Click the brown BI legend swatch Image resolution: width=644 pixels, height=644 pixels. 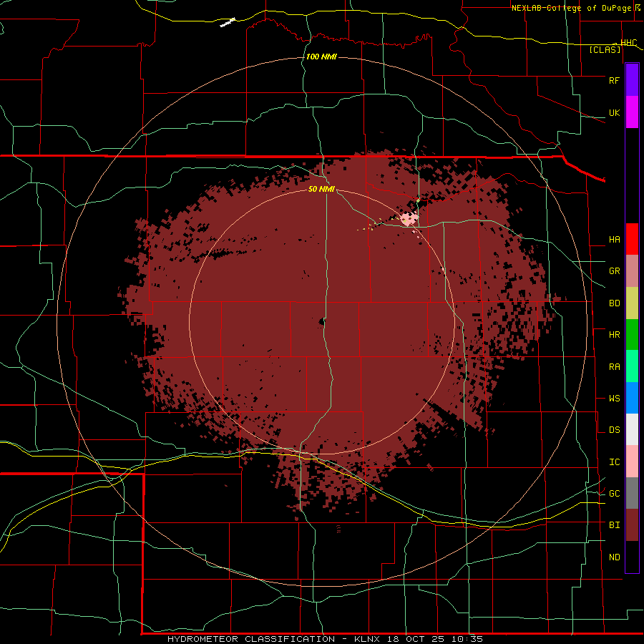tap(632, 525)
